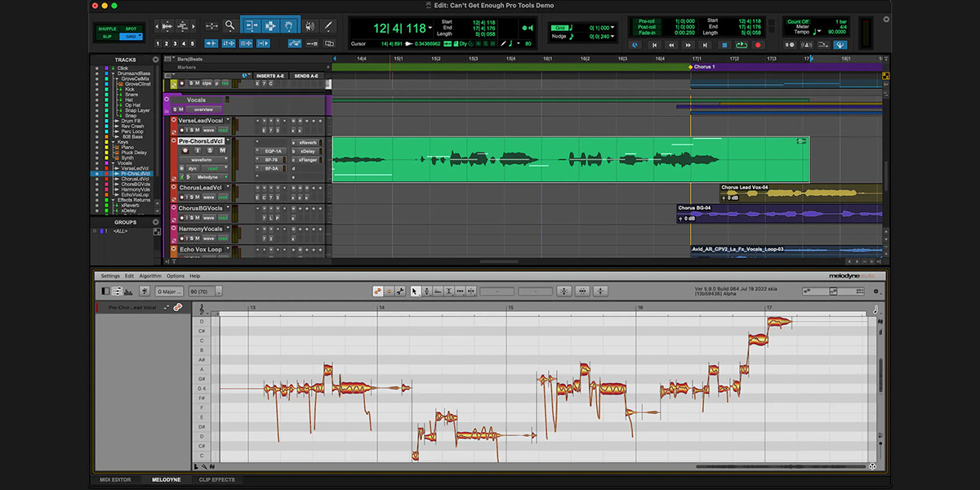Open Melodyne Edit menu
Screen dimensions: 980x490
[129, 276]
